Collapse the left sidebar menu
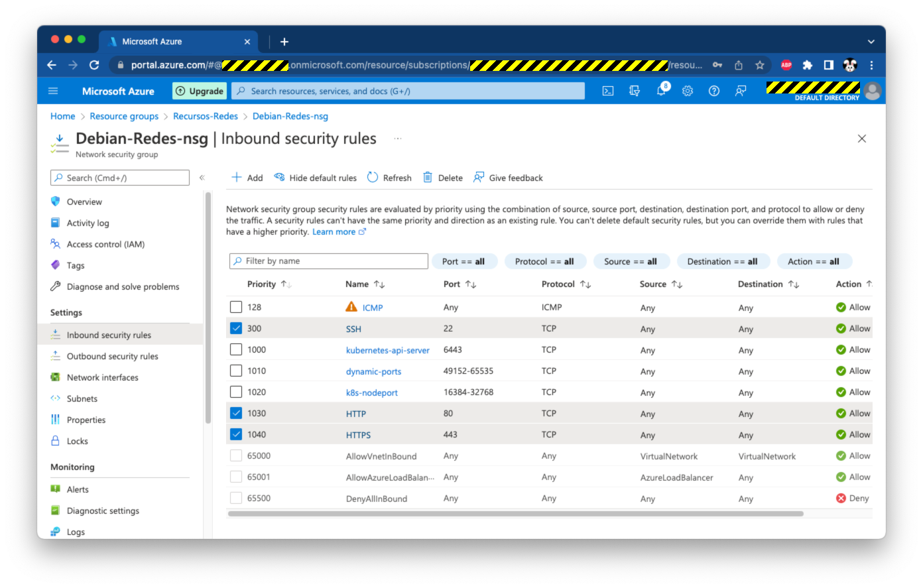The height and width of the screenshot is (588, 923). [x=202, y=178]
